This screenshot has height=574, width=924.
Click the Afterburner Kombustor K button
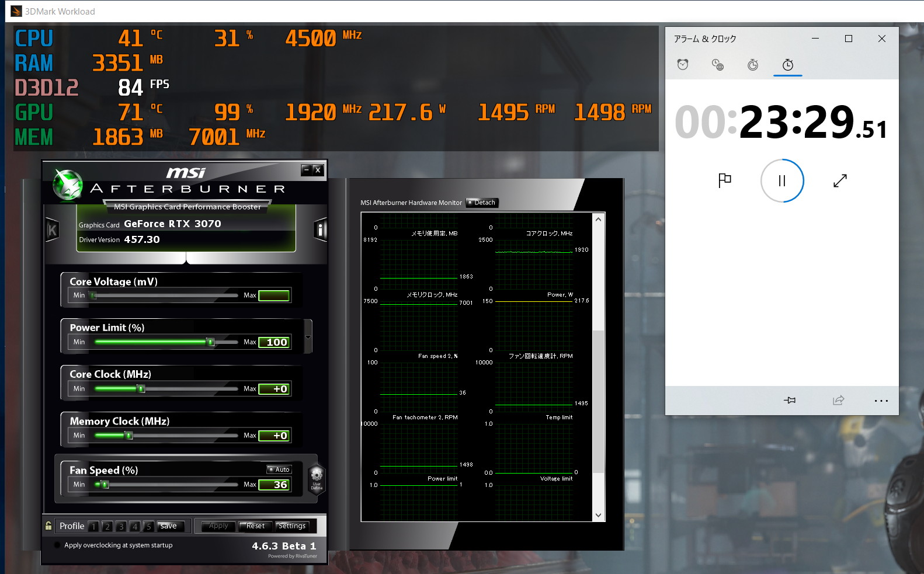(52, 230)
